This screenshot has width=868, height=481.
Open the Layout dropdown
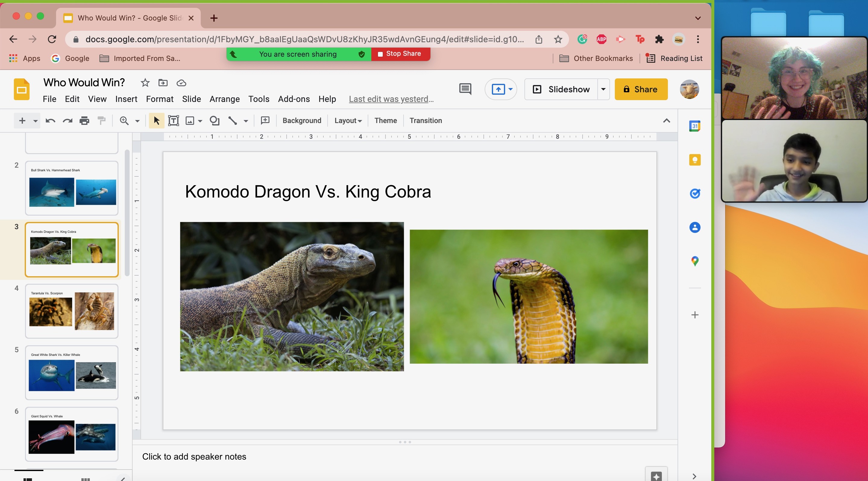click(348, 121)
